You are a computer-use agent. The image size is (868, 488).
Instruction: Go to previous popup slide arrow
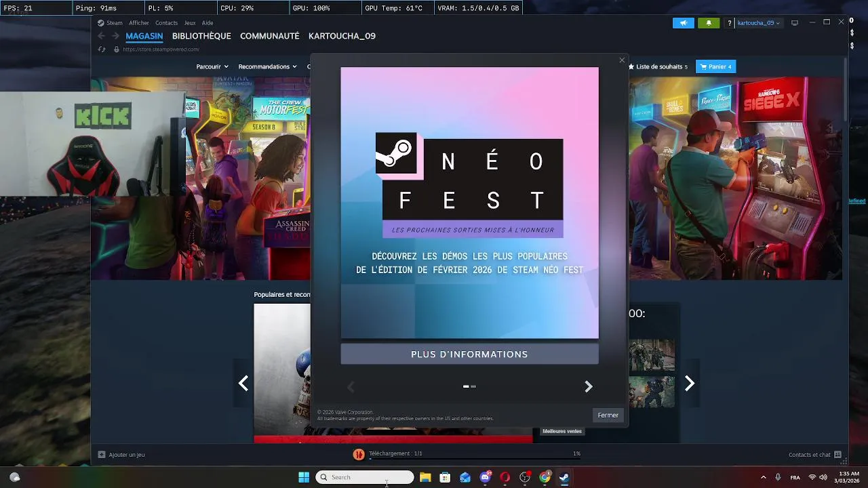click(x=351, y=386)
